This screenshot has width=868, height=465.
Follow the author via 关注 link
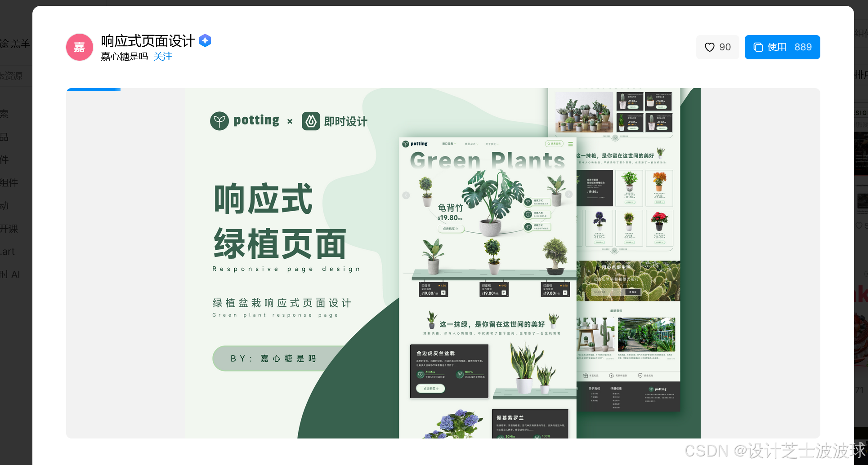tap(163, 57)
